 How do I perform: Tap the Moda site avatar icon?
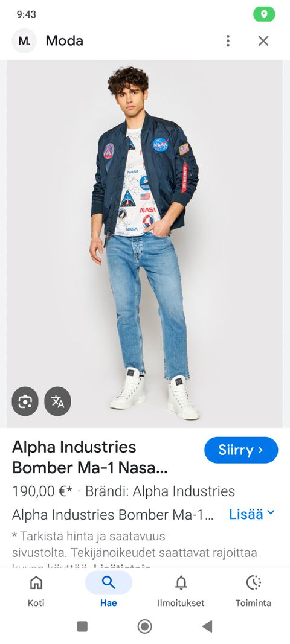24,40
